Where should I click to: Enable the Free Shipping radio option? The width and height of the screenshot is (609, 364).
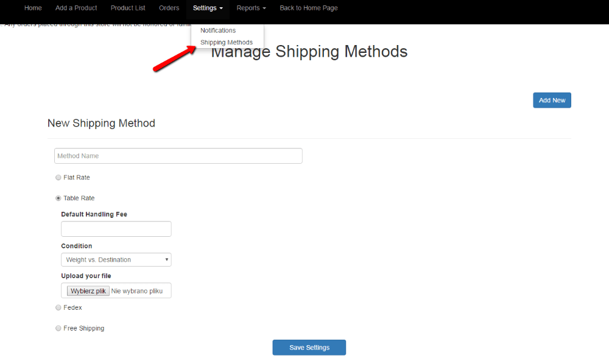[x=58, y=329]
